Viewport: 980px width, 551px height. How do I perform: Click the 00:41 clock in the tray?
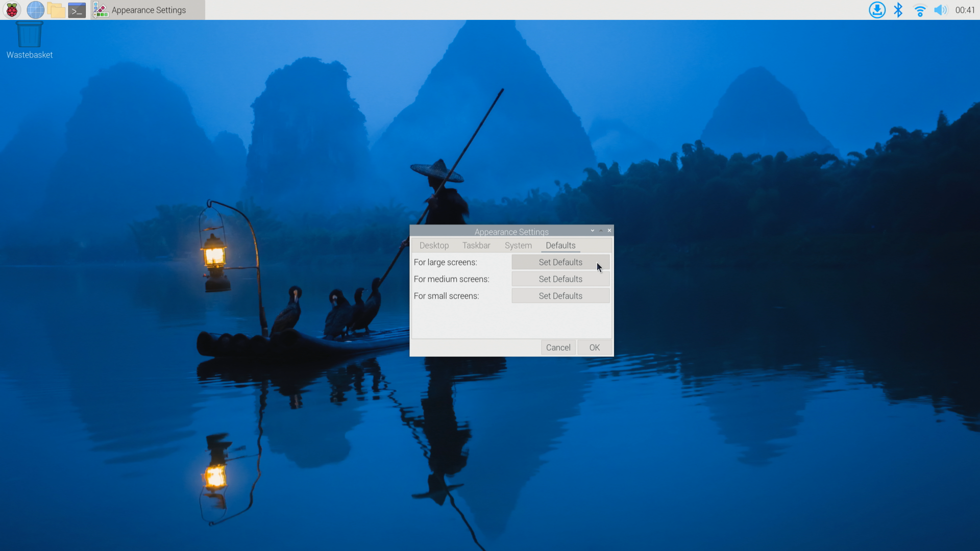click(x=965, y=10)
